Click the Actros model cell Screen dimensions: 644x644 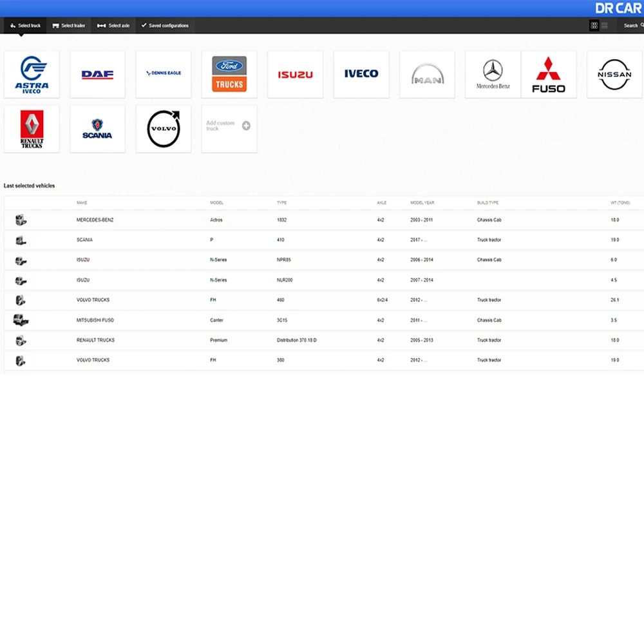tap(216, 220)
